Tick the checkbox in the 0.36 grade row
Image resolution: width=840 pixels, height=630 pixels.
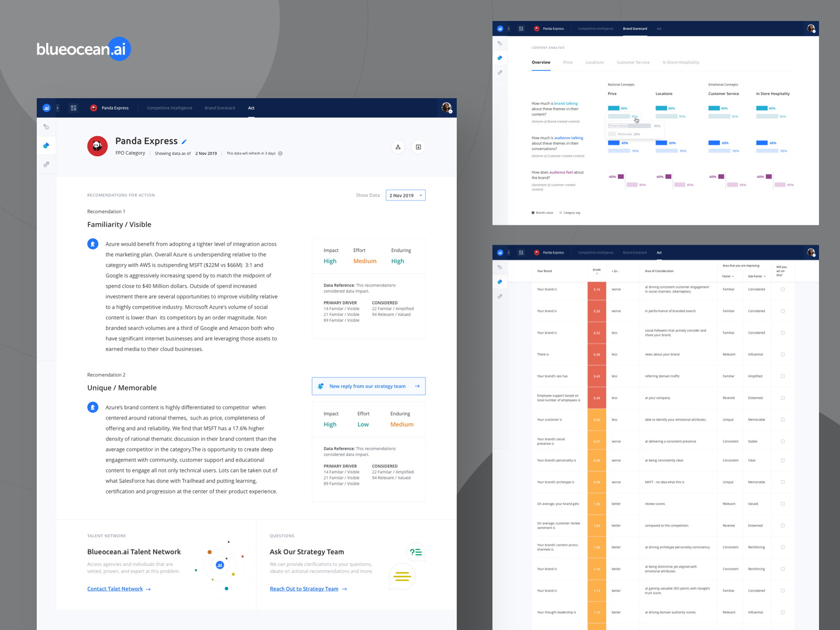coord(783,354)
